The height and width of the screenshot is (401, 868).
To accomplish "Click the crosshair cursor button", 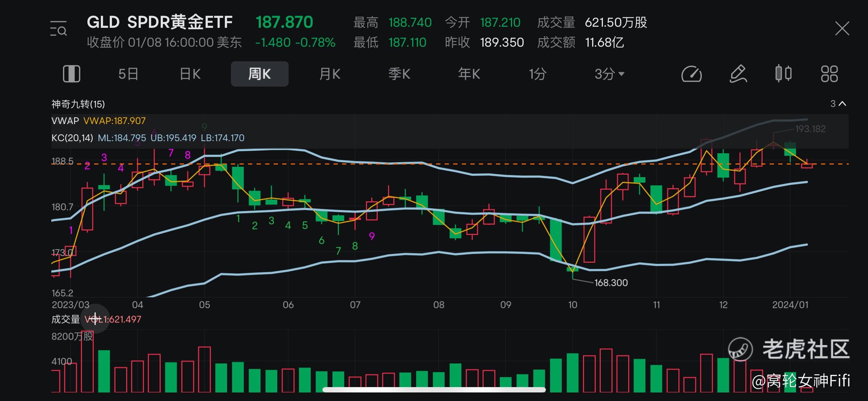I will [x=95, y=319].
